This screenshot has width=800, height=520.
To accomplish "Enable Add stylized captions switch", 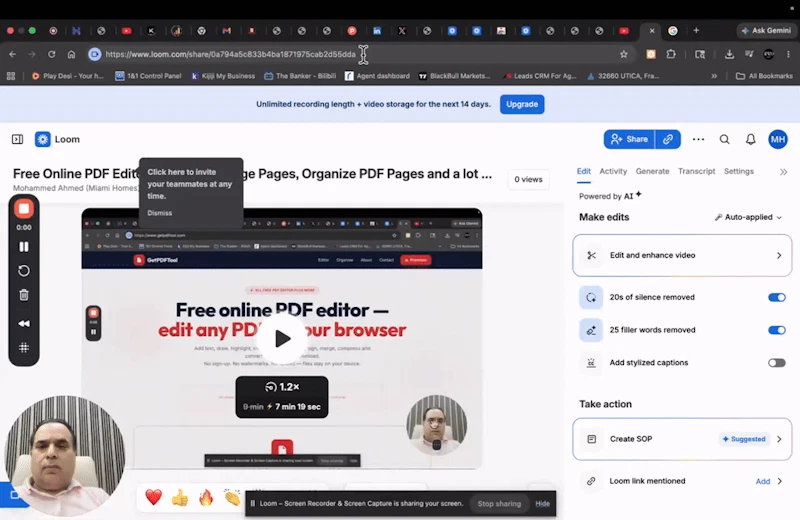I will pyautogui.click(x=777, y=363).
